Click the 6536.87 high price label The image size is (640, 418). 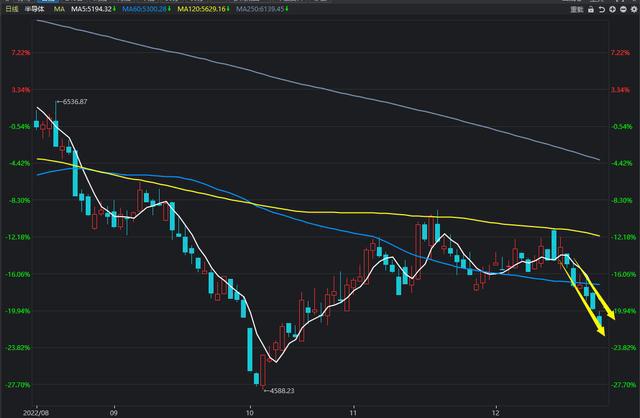pos(75,102)
